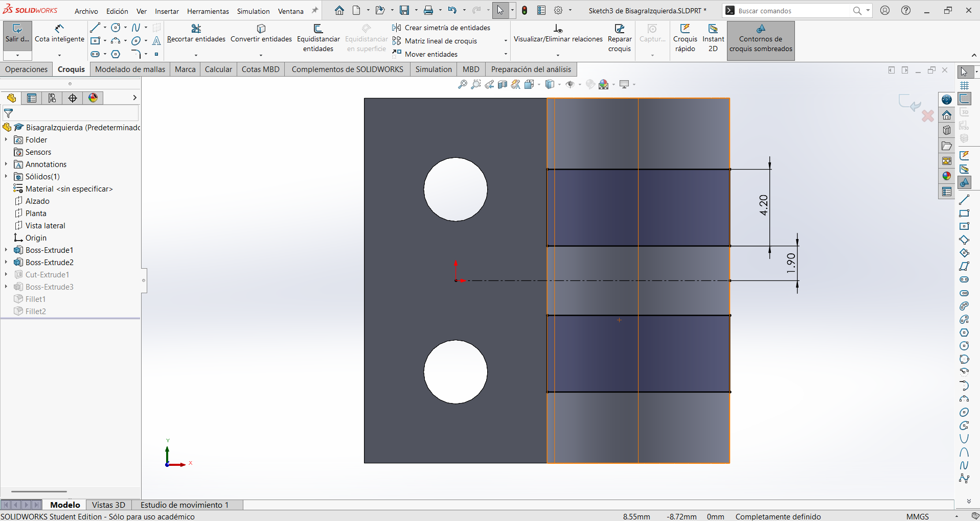Open PropertyManager tab
The height and width of the screenshot is (521, 980).
point(32,98)
